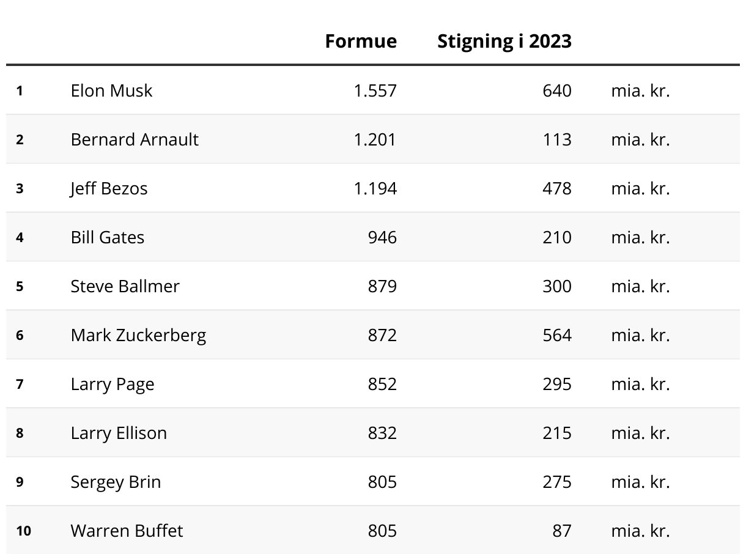The width and height of the screenshot is (746, 560).
Task: Select the 1.201 fortune value
Action: [375, 139]
